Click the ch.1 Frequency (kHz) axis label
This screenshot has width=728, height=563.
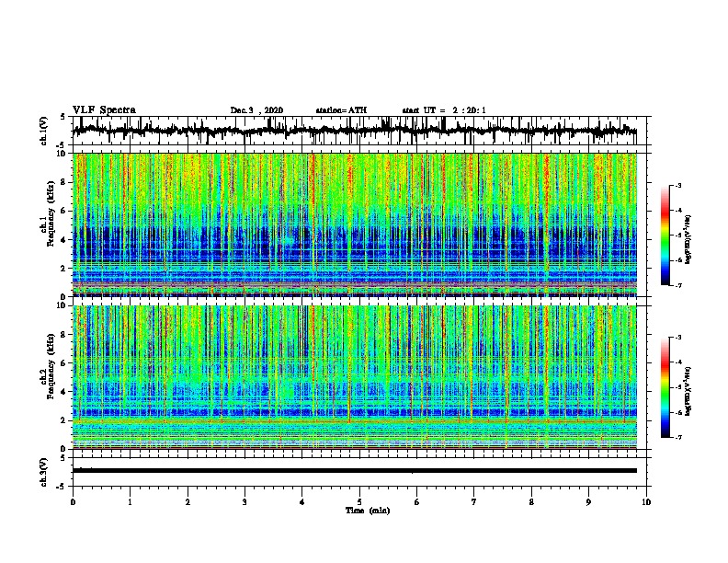click(x=48, y=213)
